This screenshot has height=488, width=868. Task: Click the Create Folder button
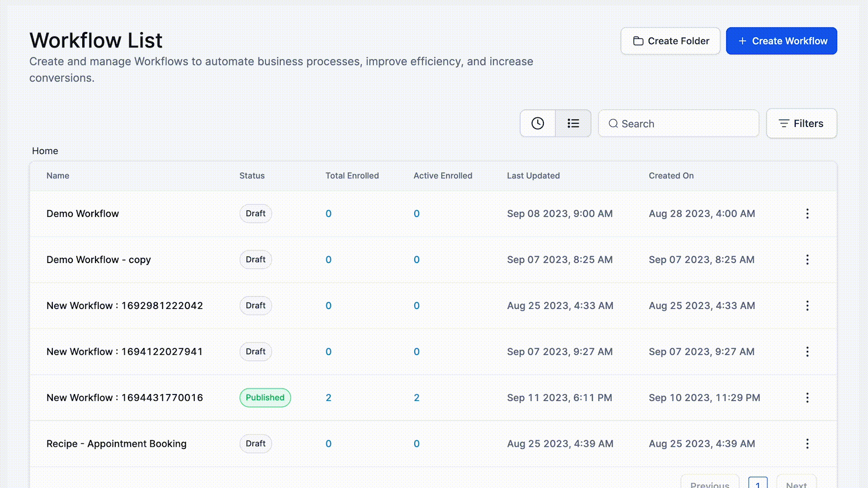(x=670, y=41)
